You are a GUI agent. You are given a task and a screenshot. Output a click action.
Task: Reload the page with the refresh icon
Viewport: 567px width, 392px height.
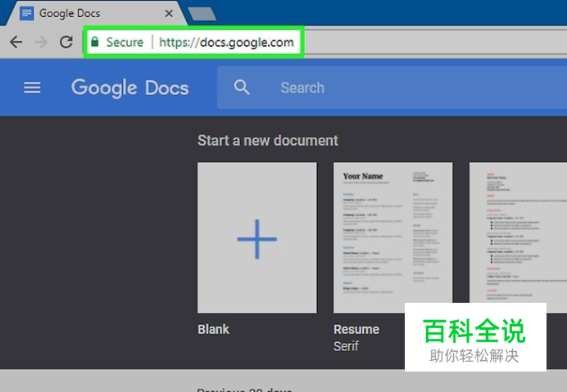66,42
